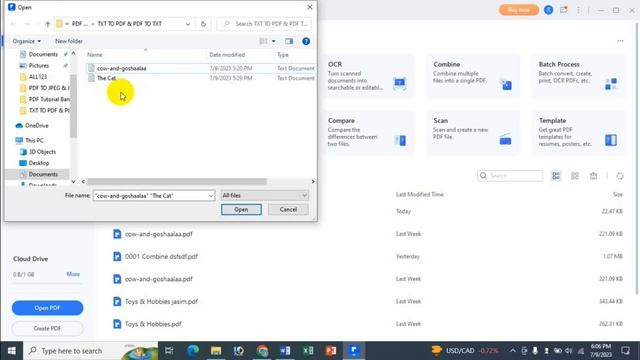Screen dimensions: 640x360
Task: Click the horizontal scrollbar in file list
Action: (x=176, y=182)
